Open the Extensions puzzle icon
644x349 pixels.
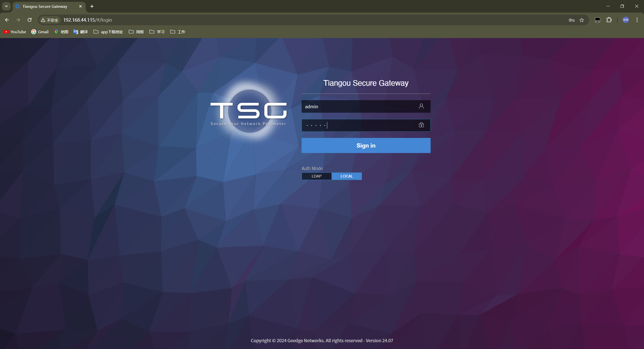tap(609, 20)
